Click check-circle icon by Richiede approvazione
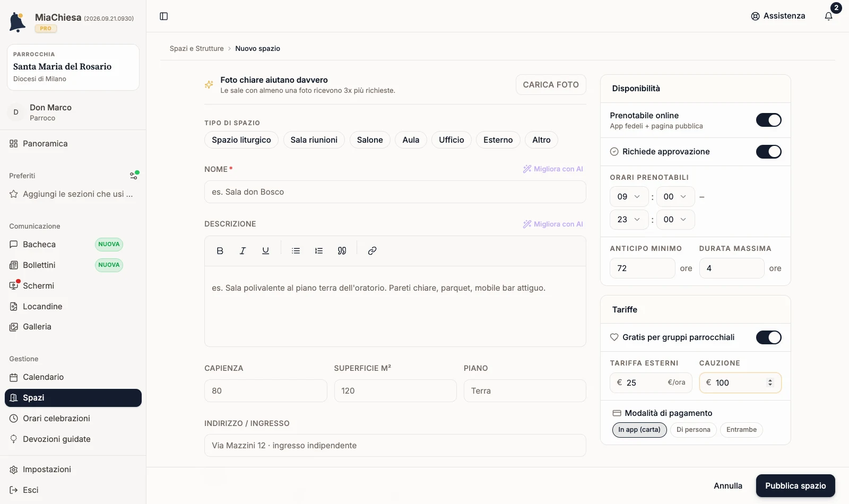Viewport: 849px width, 504px height. point(614,152)
